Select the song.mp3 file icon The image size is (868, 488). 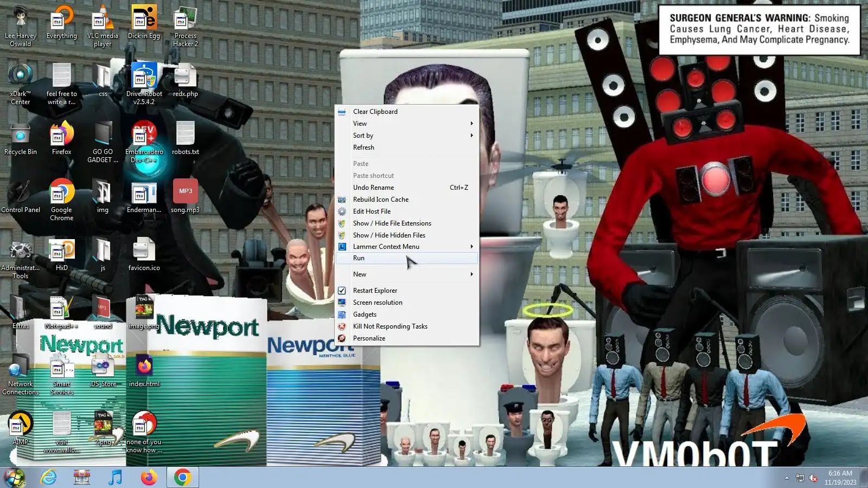[186, 196]
